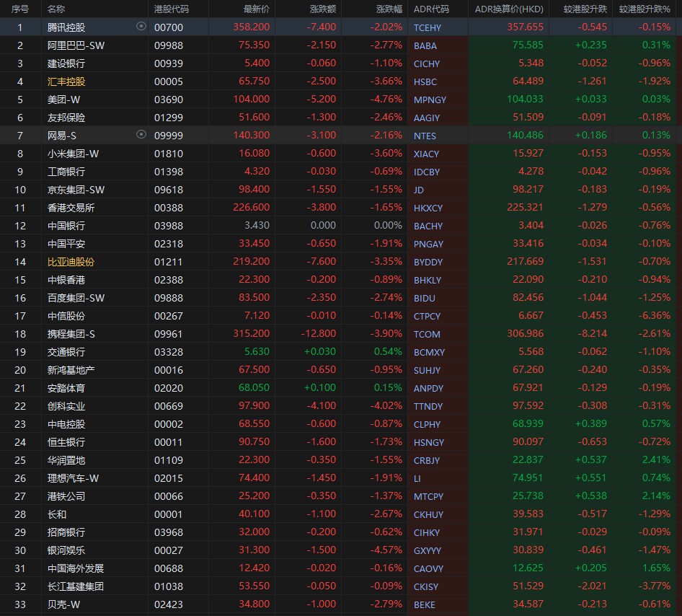Sort by the 港股代码 column header
Image resolution: width=682 pixels, height=616 pixels.
pos(172,9)
